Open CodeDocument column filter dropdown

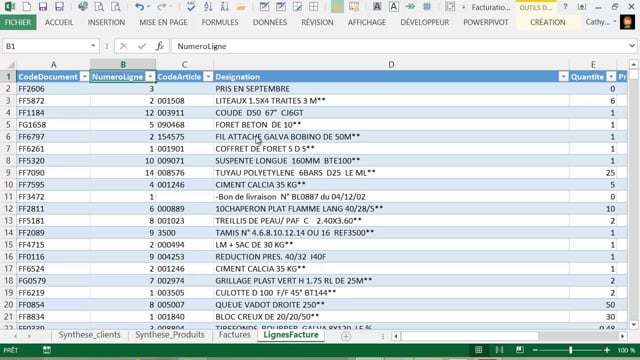[84, 77]
